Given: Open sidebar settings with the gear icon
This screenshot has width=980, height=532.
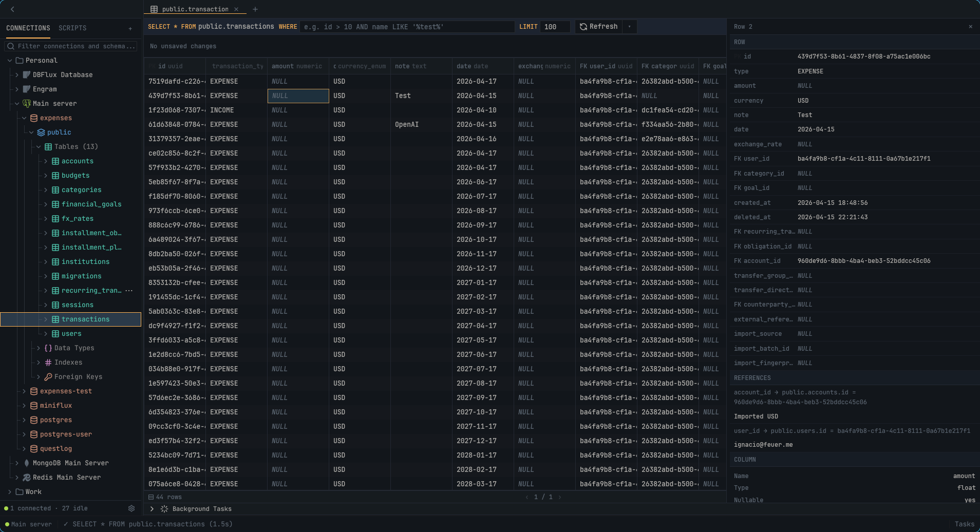Looking at the screenshot, I should pyautogui.click(x=131, y=508).
